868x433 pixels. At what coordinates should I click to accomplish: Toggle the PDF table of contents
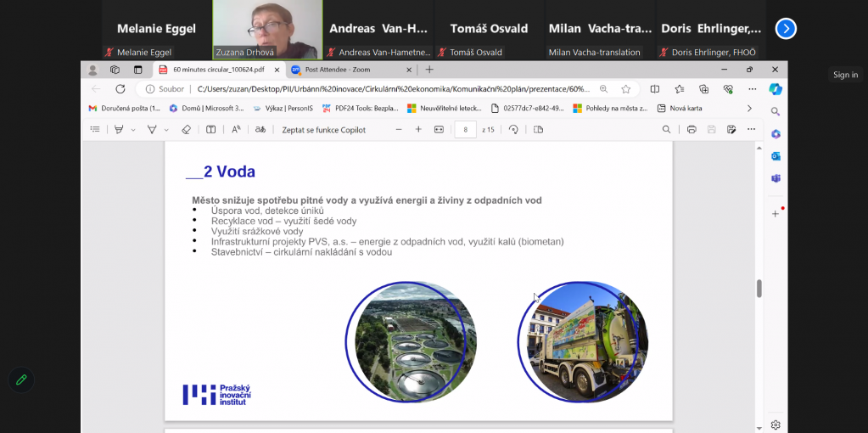click(95, 130)
